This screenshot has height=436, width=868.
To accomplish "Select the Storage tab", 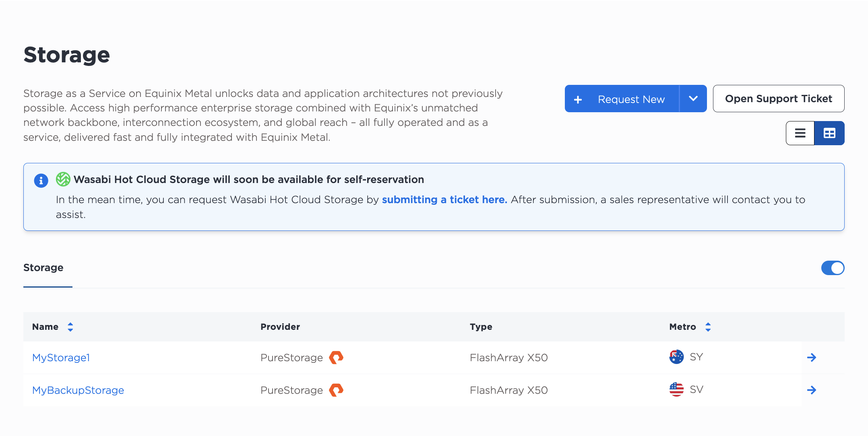I will 43,267.
